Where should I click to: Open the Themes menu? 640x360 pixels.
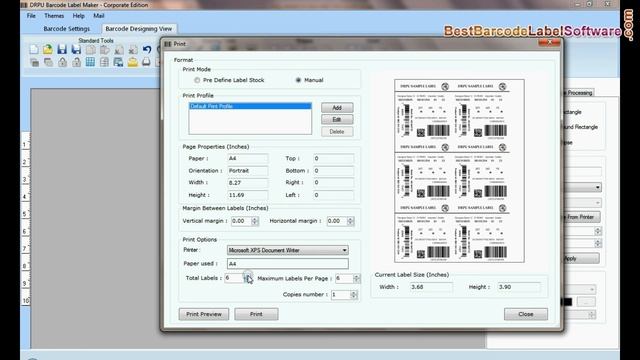(x=54, y=16)
